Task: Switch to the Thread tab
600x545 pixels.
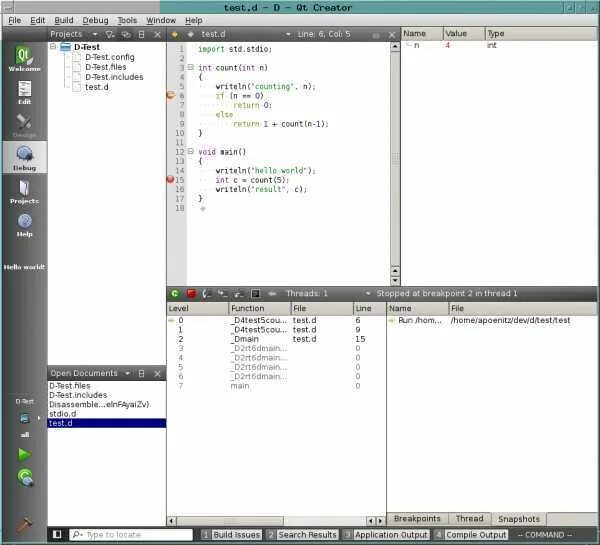Action: [x=469, y=519]
